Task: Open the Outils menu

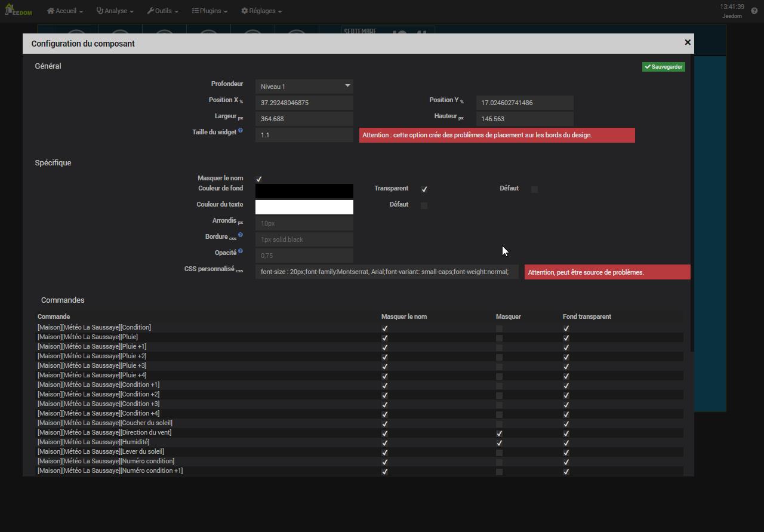Action: point(163,11)
